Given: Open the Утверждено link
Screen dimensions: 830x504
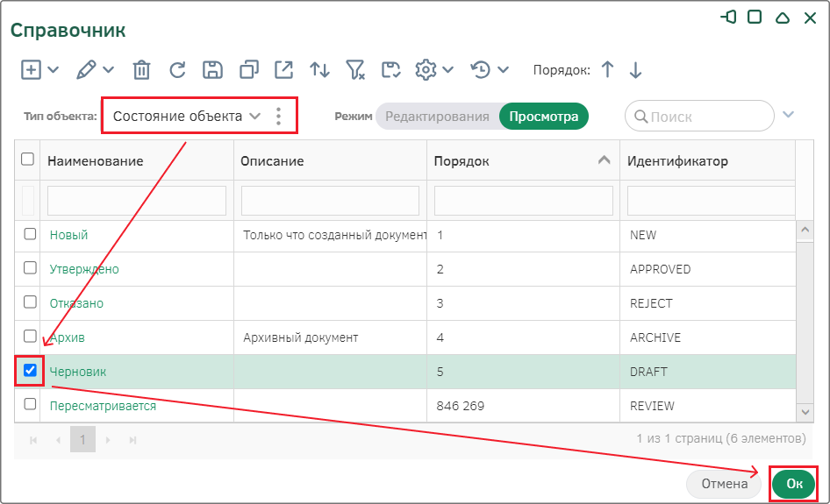Looking at the screenshot, I should (x=84, y=269).
